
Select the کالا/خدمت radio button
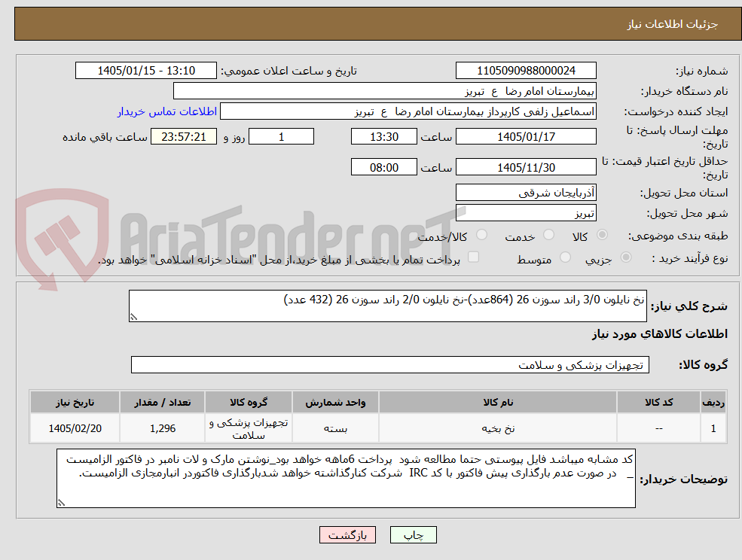pyautogui.click(x=481, y=235)
